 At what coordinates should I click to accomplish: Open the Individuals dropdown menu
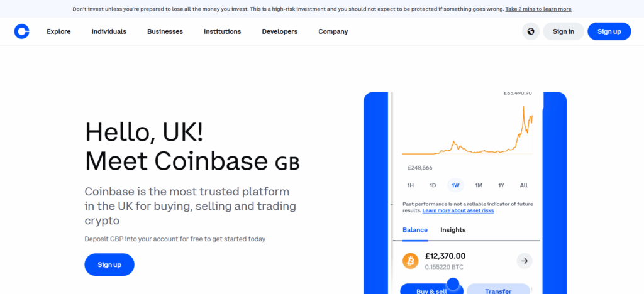pyautogui.click(x=109, y=31)
